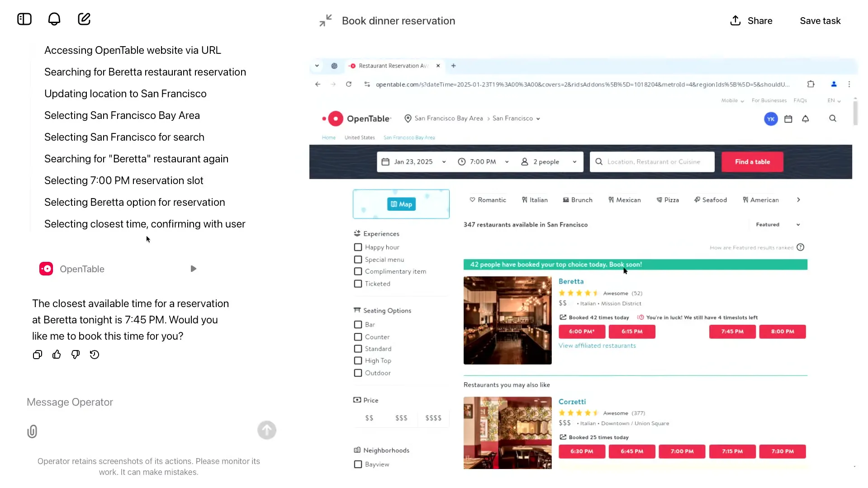Start a new chat with compose icon

coord(84,19)
